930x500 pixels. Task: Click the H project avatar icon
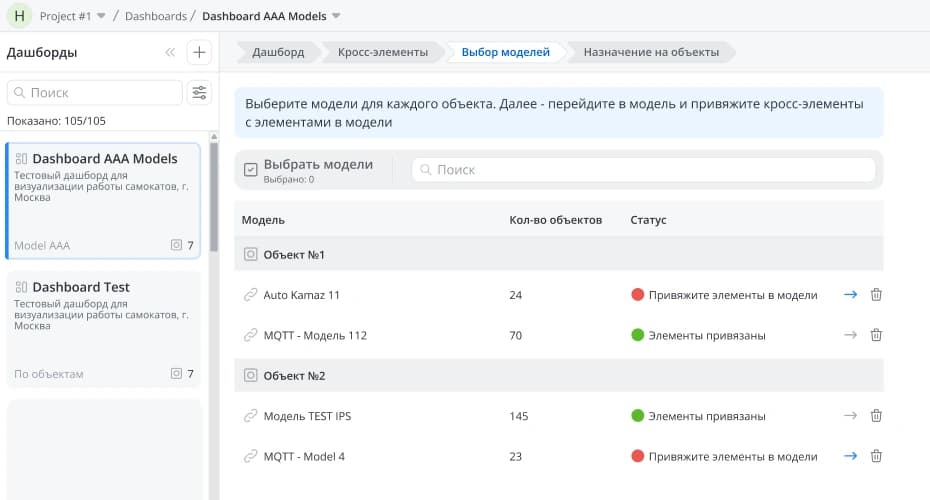[19, 16]
